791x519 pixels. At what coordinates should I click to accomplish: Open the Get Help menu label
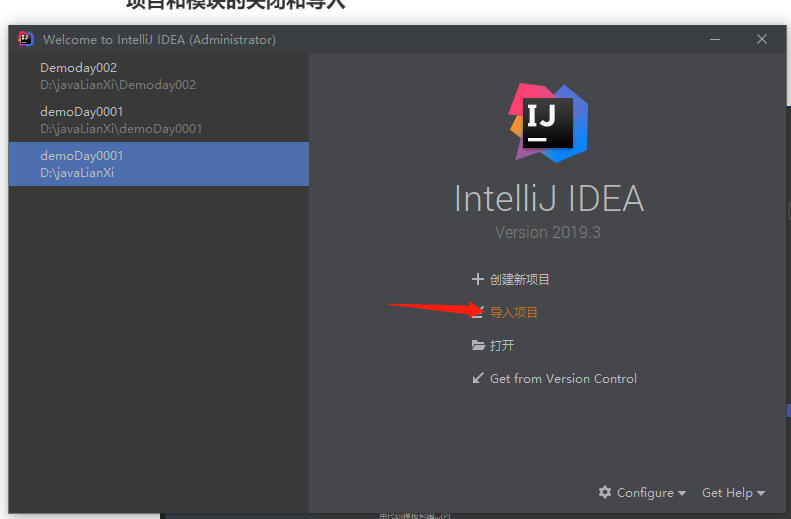[x=727, y=493]
